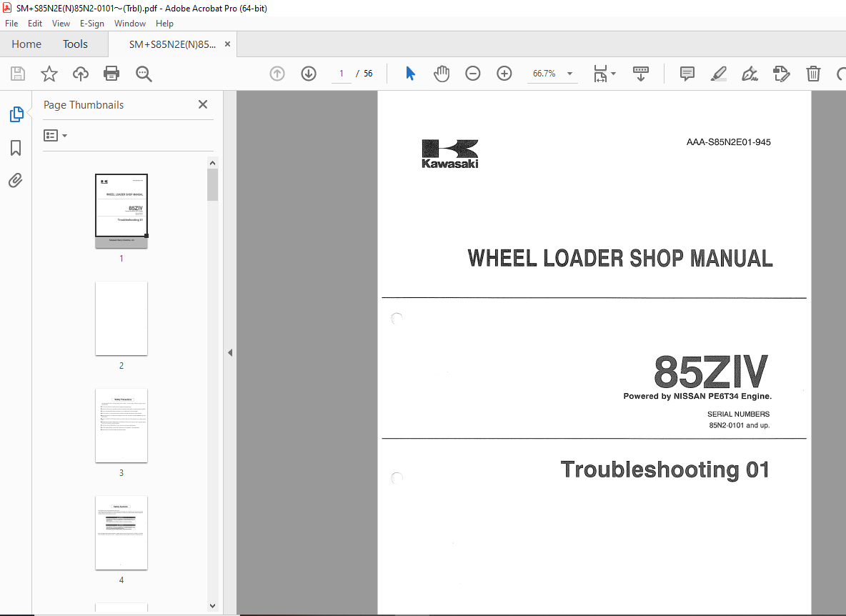Click the 'Troubleshooting 01' heading
The width and height of the screenshot is (846, 616).
(665, 470)
